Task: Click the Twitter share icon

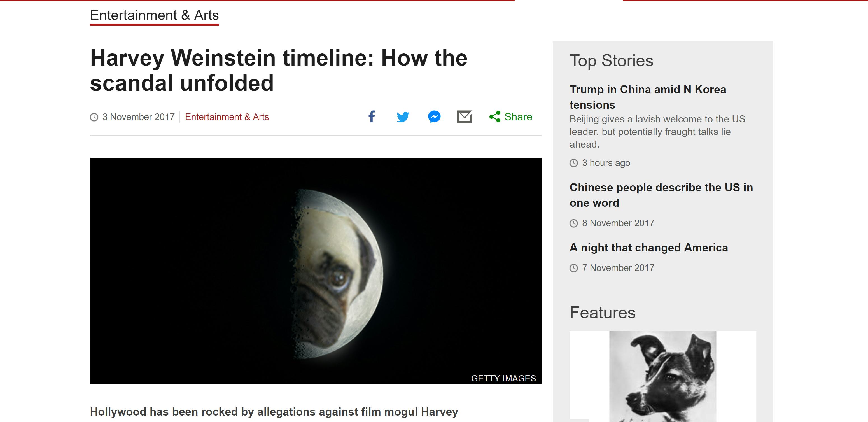Action: [403, 117]
